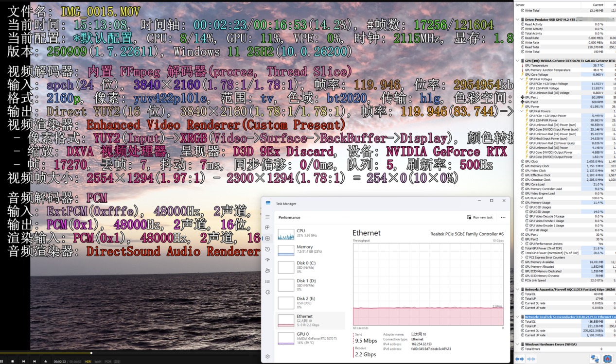Select the GPU Core Load sensor row
The width and height of the screenshot is (616, 364).
click(565, 184)
